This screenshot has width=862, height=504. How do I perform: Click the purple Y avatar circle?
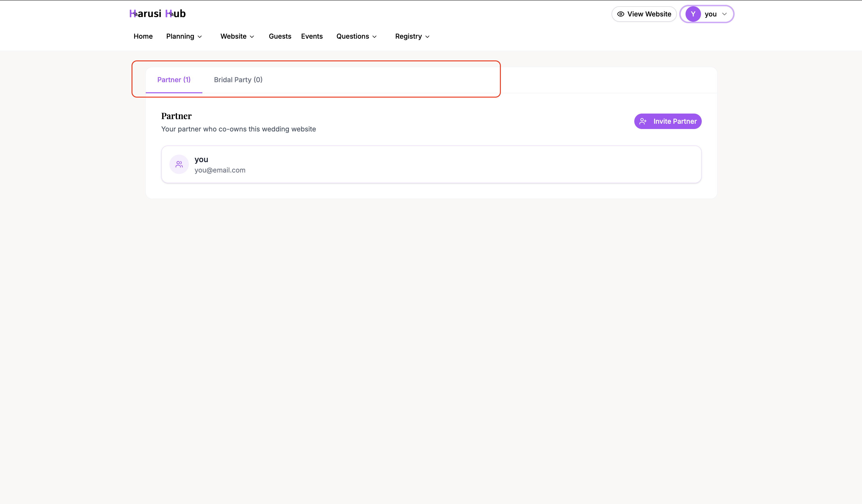(x=693, y=14)
